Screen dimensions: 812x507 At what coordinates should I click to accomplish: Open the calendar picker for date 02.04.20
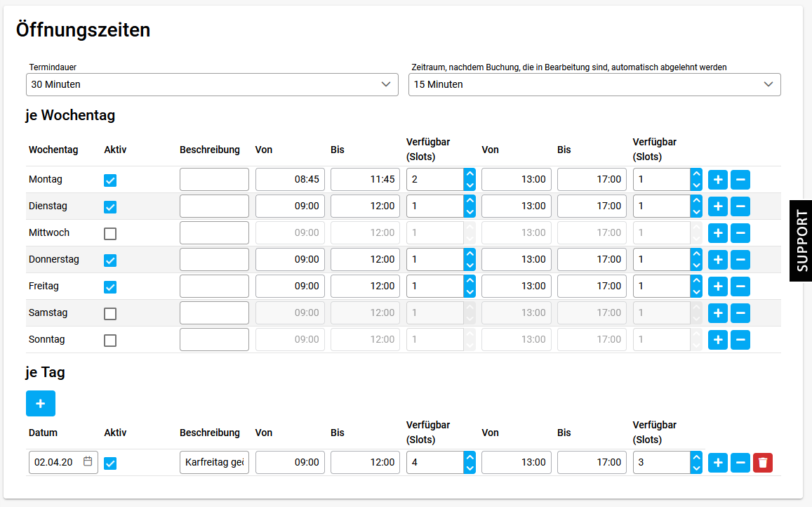tap(88, 461)
